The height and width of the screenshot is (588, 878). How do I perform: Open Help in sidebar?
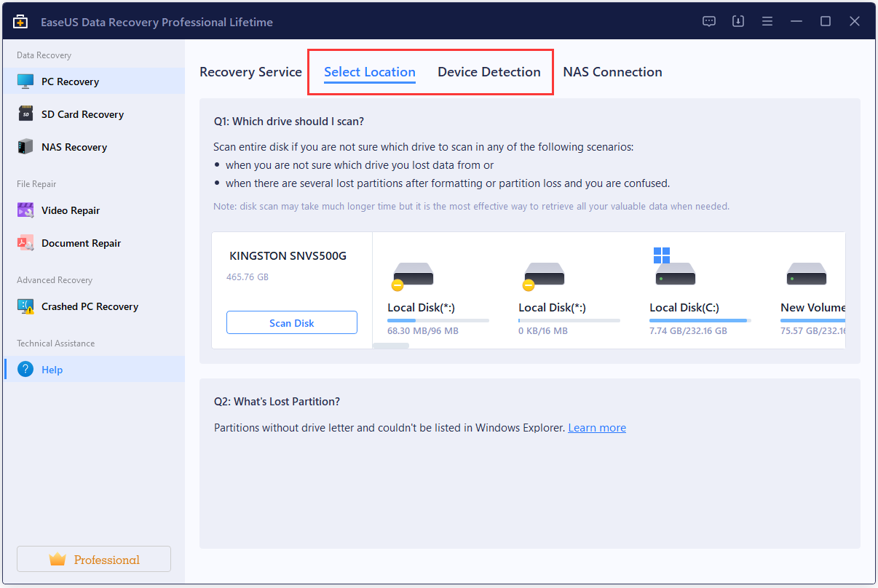pyautogui.click(x=94, y=370)
